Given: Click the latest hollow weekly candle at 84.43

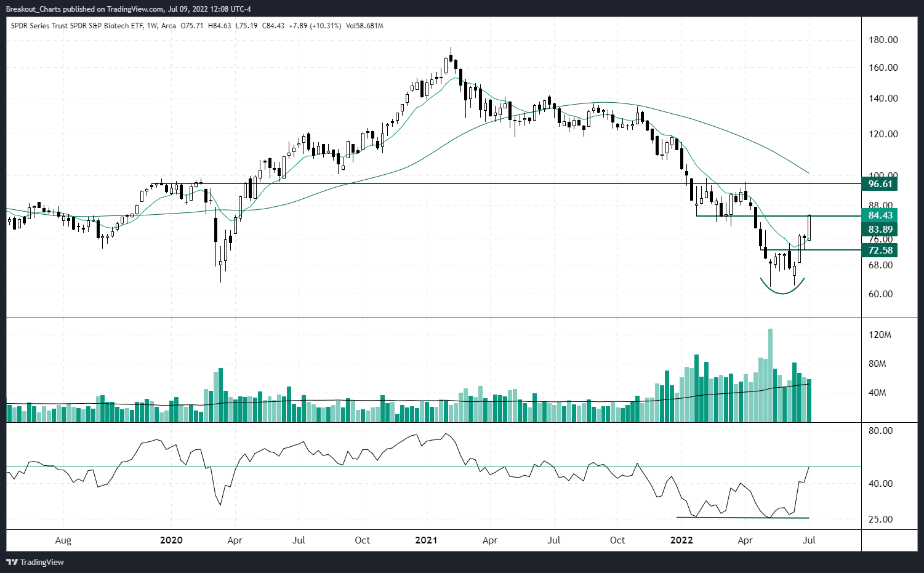Looking at the screenshot, I should [x=810, y=228].
